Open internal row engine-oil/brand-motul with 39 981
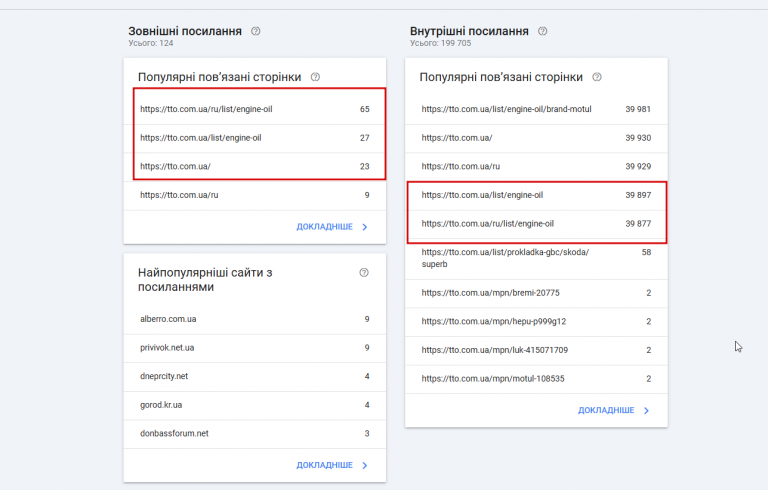The height and width of the screenshot is (490, 768). point(536,108)
